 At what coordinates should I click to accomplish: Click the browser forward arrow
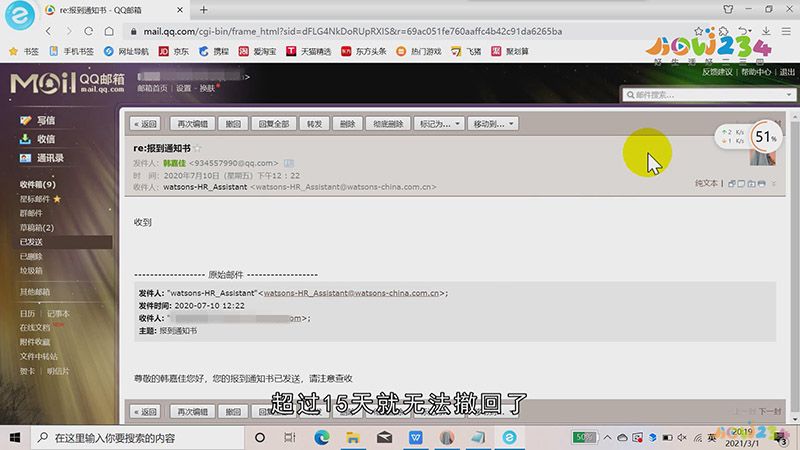point(69,31)
